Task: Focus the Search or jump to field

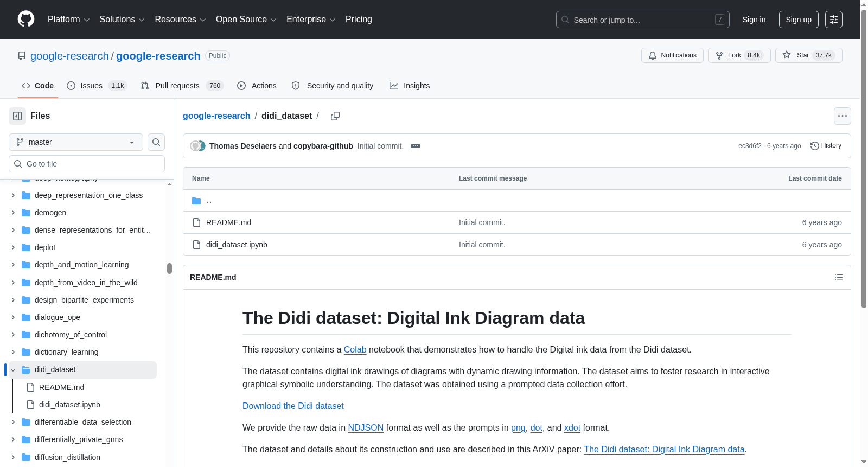Action: tap(643, 20)
